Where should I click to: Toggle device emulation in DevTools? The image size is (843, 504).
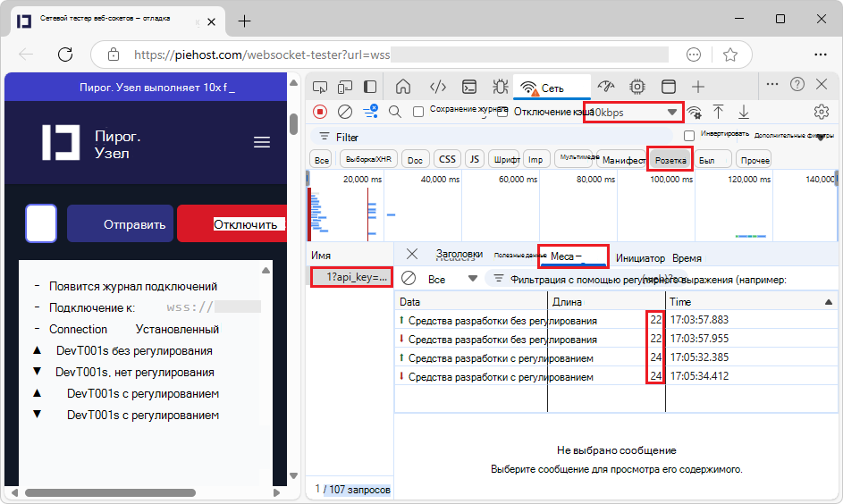344,87
